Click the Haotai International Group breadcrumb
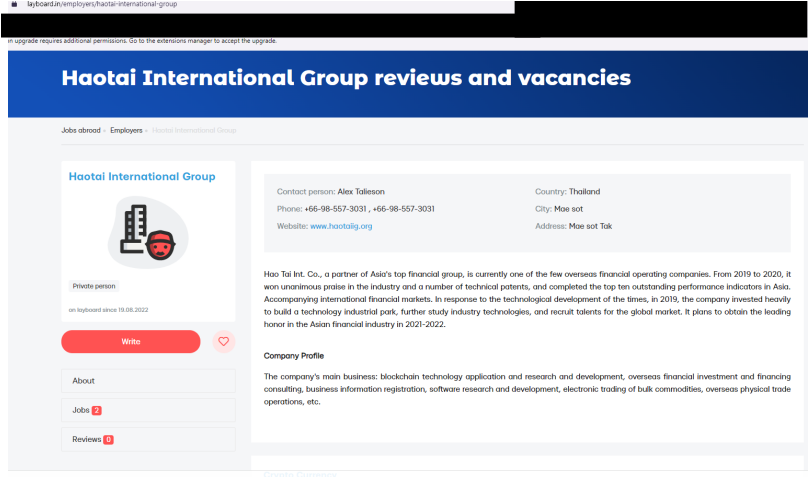 [x=195, y=130]
